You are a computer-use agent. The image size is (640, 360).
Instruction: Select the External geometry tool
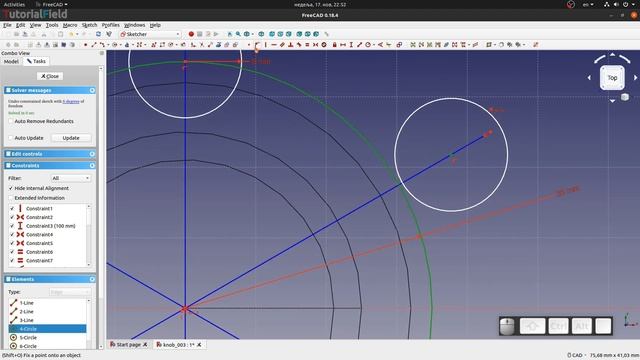click(218, 44)
